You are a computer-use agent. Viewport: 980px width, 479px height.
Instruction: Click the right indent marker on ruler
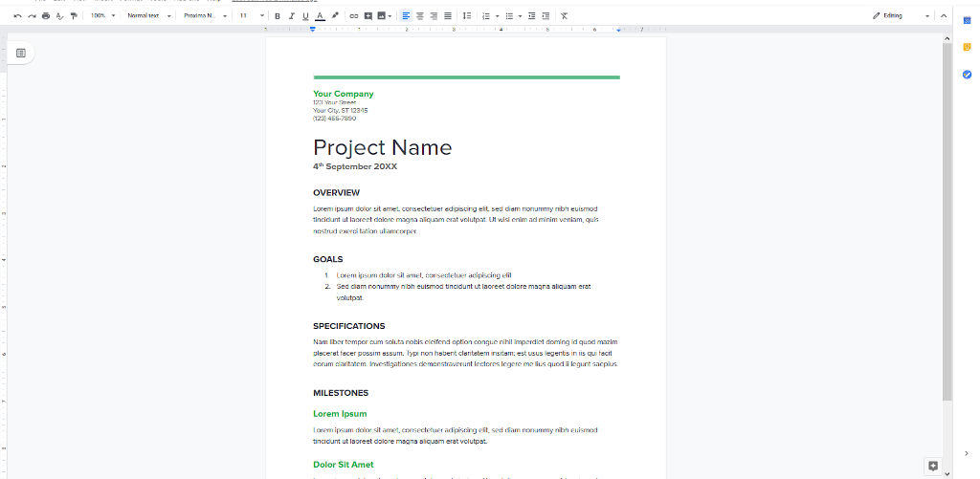tap(619, 30)
